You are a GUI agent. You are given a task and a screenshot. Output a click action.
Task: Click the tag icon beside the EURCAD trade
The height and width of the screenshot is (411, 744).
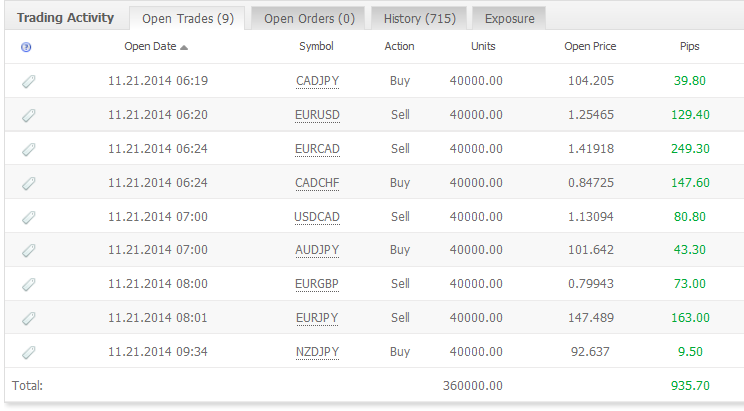(x=28, y=149)
